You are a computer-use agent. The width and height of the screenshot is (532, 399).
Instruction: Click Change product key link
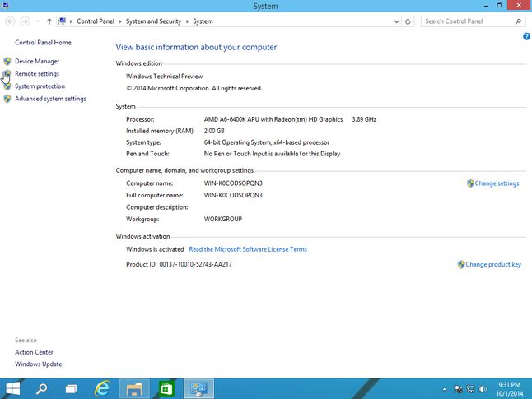[x=493, y=264]
